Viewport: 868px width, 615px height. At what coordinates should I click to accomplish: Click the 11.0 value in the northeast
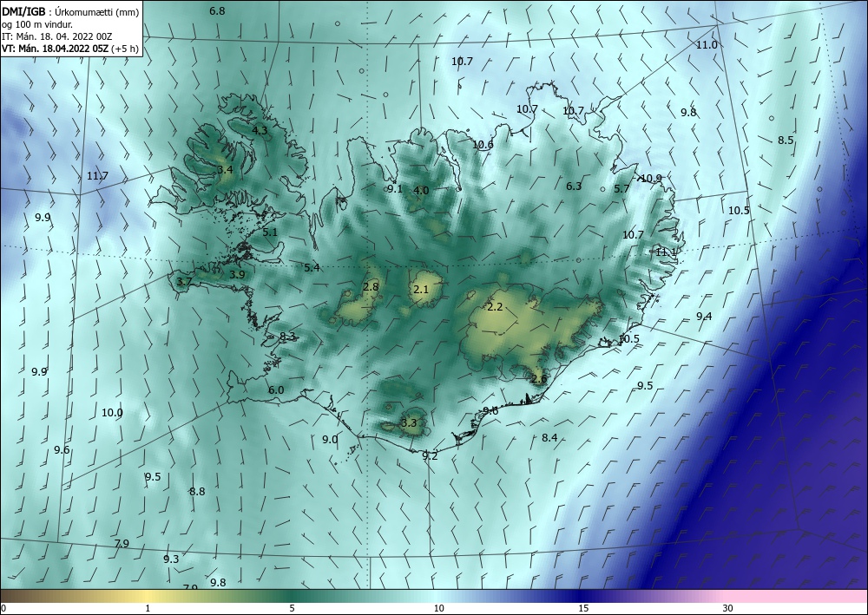(707, 45)
